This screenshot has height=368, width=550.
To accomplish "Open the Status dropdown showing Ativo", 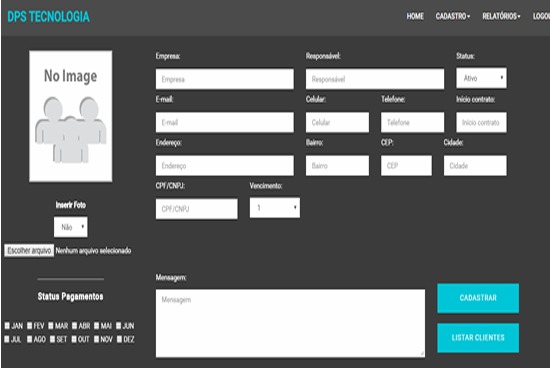I will pos(481,78).
